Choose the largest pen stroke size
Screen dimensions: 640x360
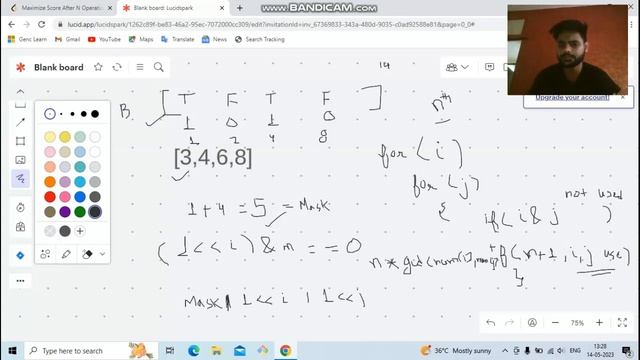[95, 114]
